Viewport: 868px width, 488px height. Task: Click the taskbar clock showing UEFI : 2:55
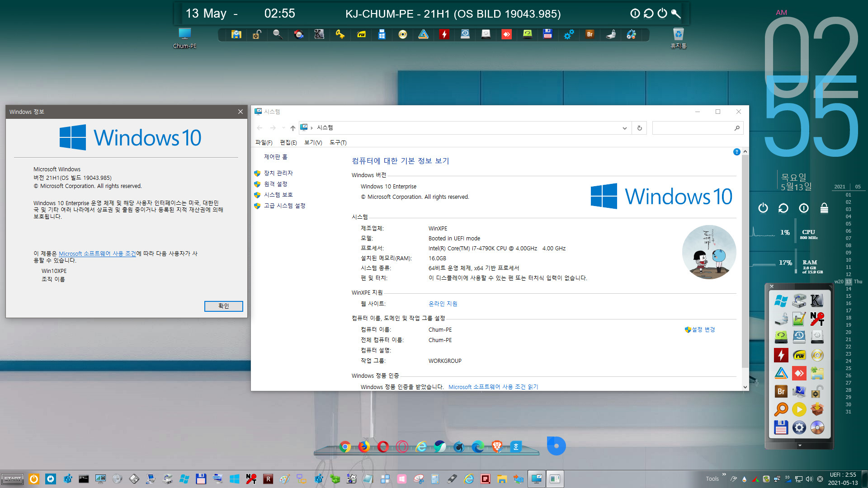click(843, 479)
